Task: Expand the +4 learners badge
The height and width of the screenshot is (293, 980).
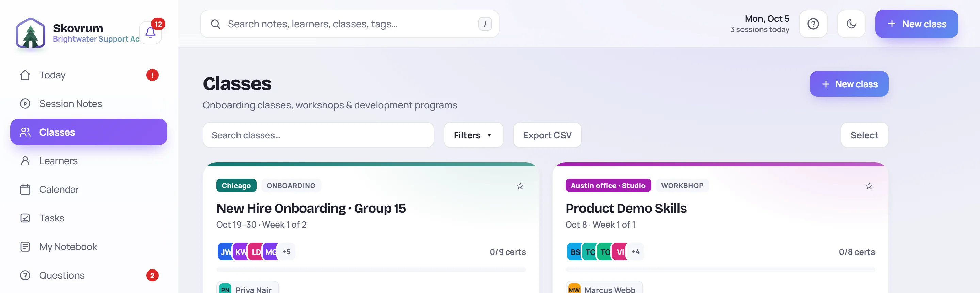Action: [x=635, y=251]
